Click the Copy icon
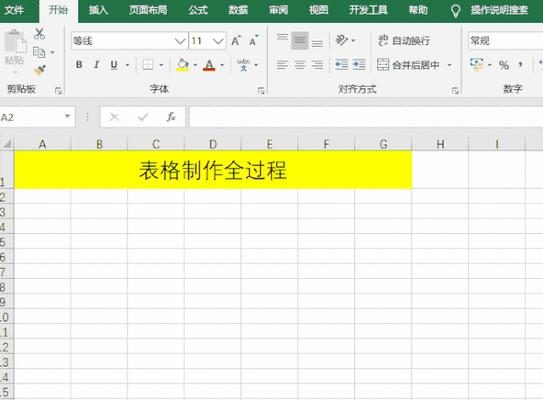This screenshot has width=543, height=400. [39, 52]
